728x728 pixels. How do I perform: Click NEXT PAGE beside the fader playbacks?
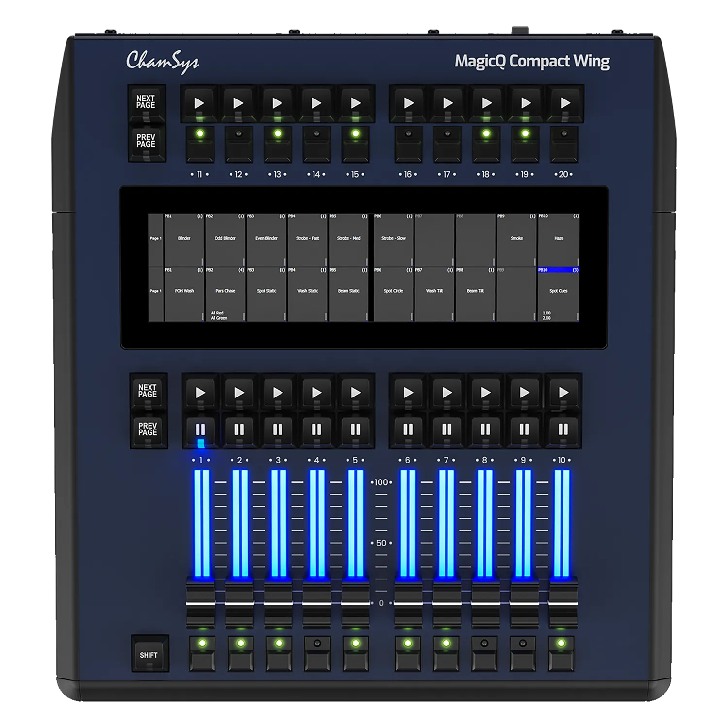[148, 391]
